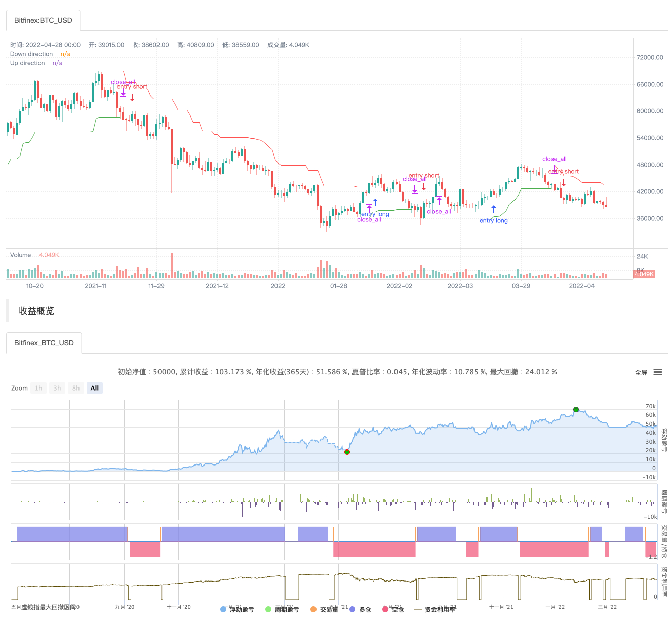Click the green max drawdown peak marker
Viewport: 672px width, 620px height.
576,409
